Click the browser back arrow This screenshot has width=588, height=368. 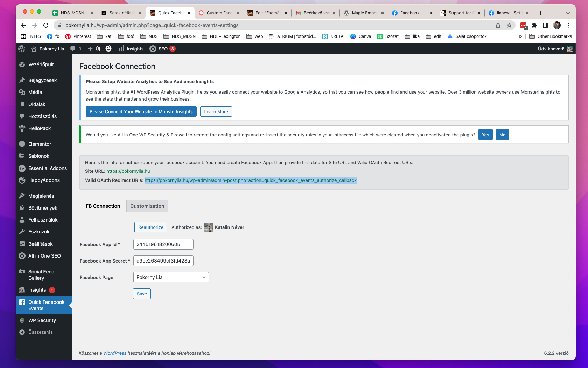click(x=23, y=25)
